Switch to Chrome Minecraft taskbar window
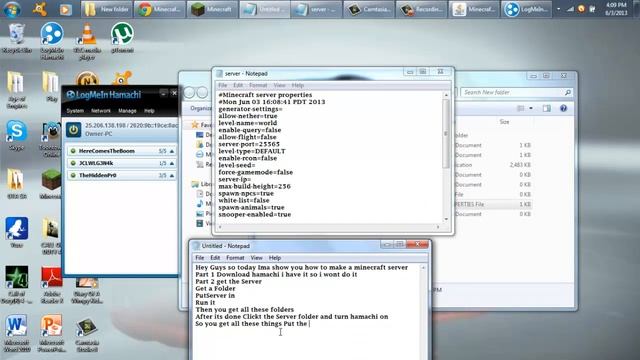Screen dimensions: 640x360 click(159, 9)
